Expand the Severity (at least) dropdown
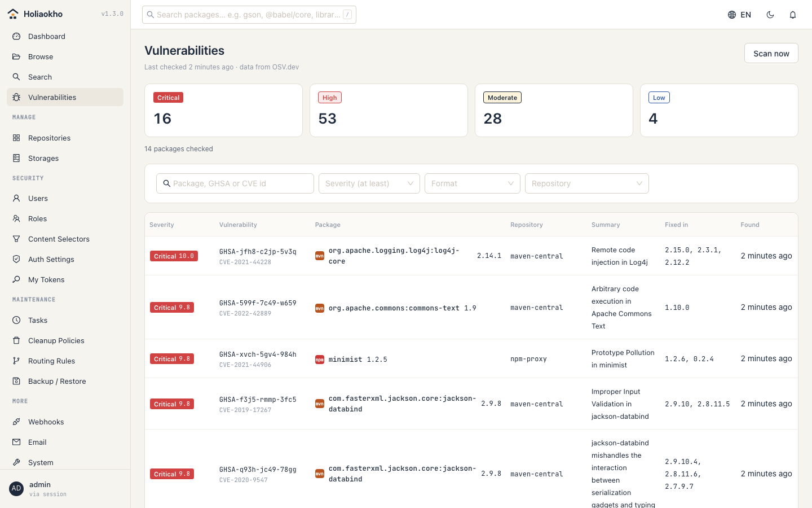 tap(369, 183)
